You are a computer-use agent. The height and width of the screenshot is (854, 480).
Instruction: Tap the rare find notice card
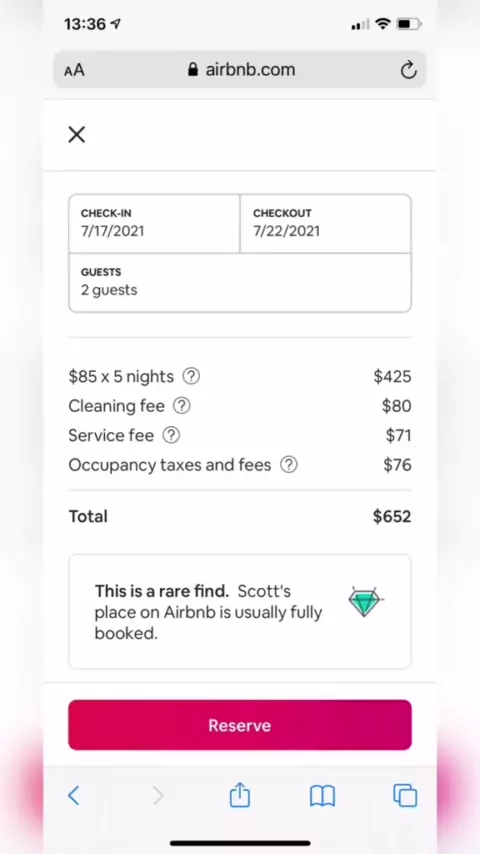(x=240, y=611)
